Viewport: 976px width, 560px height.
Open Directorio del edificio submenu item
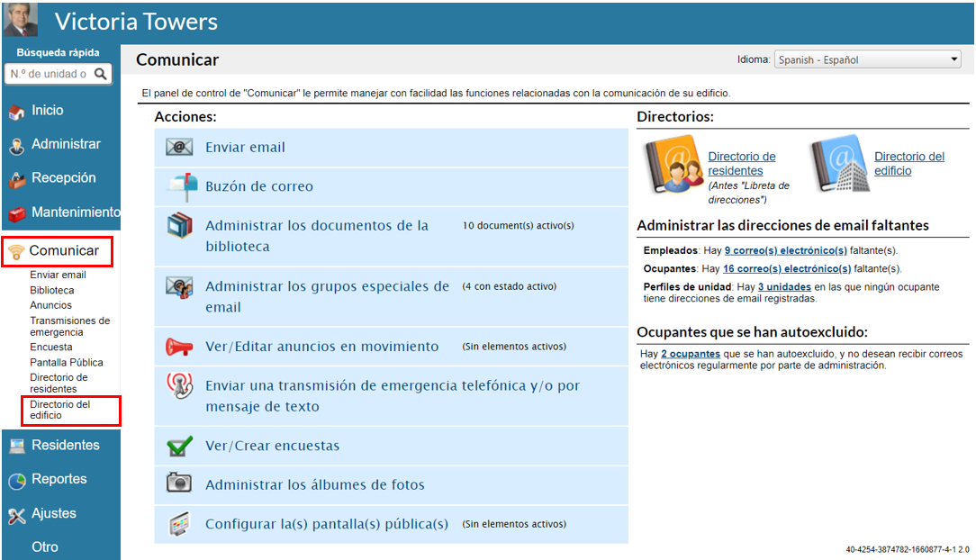click(x=59, y=410)
